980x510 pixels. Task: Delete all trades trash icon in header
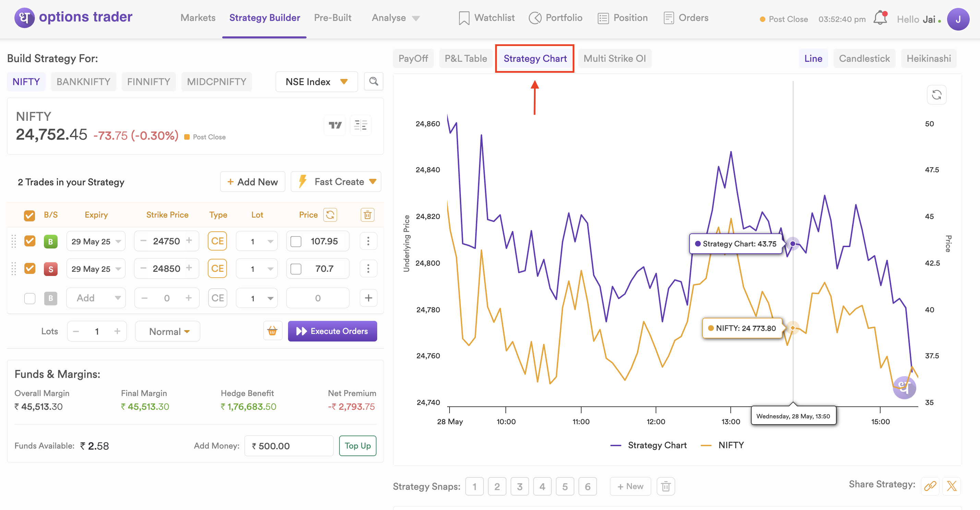368,215
